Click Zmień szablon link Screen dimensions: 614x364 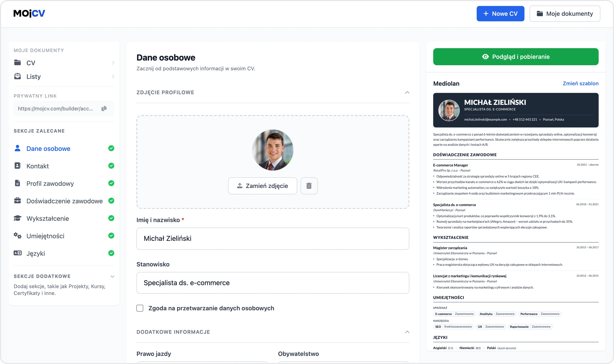[580, 83]
